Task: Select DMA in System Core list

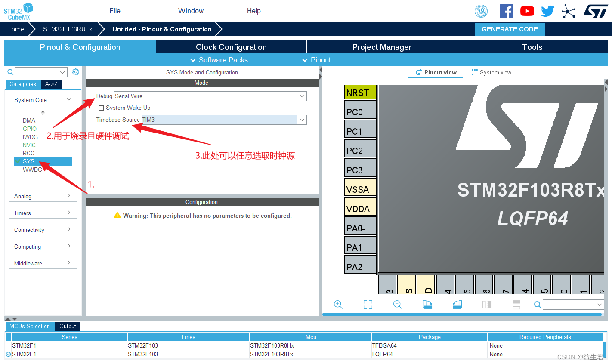Action: pyautogui.click(x=29, y=120)
